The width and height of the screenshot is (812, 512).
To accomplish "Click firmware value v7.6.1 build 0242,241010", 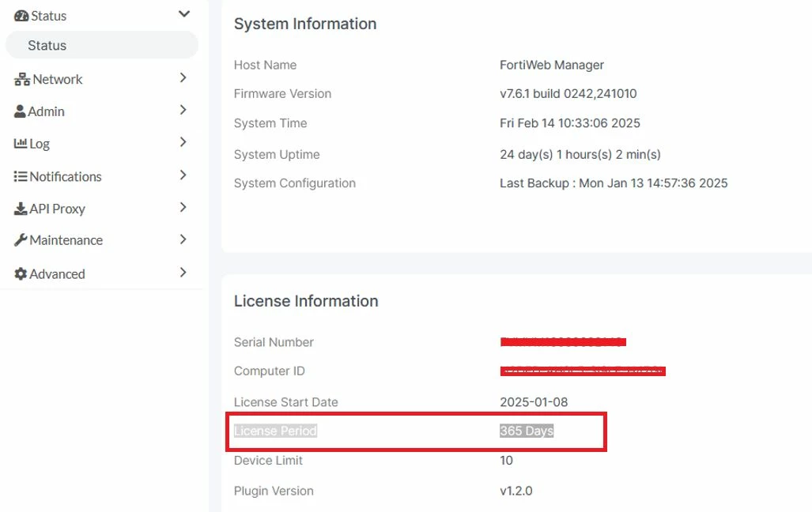I will (x=568, y=94).
